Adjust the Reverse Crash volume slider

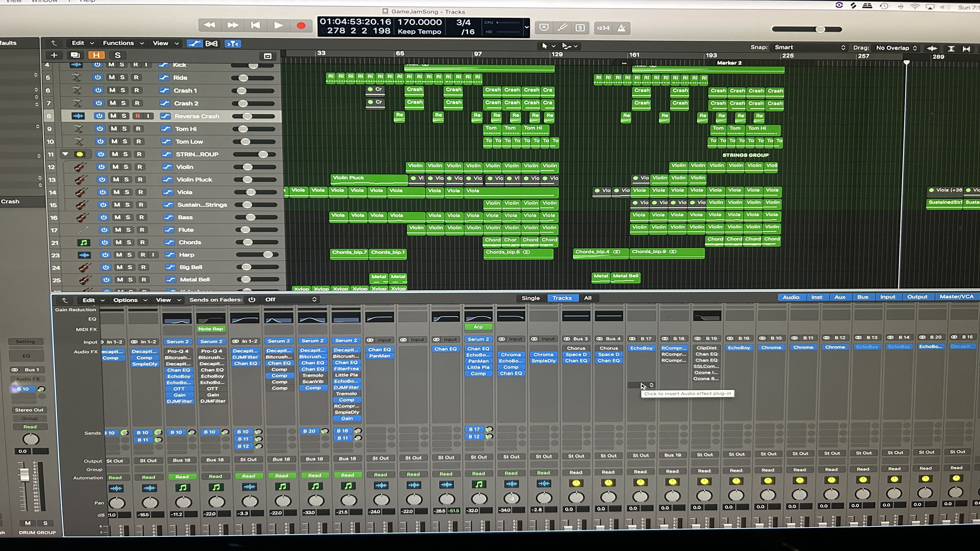pyautogui.click(x=247, y=116)
